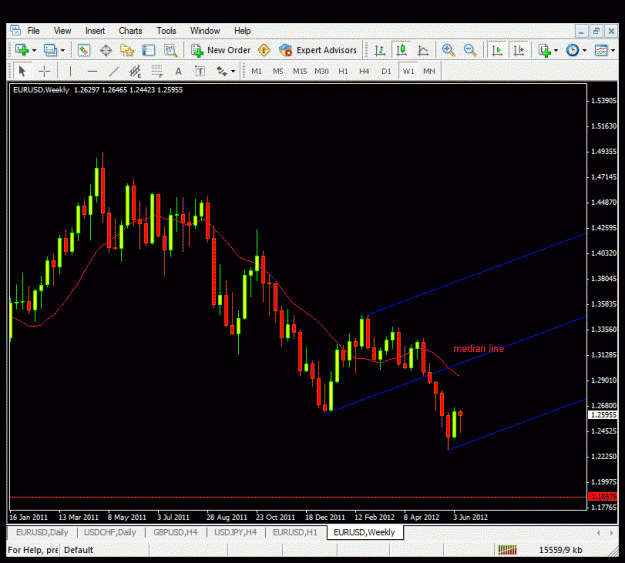Image resolution: width=625 pixels, height=563 pixels.
Task: Select the Cursor arrow tool
Action: click(x=22, y=71)
